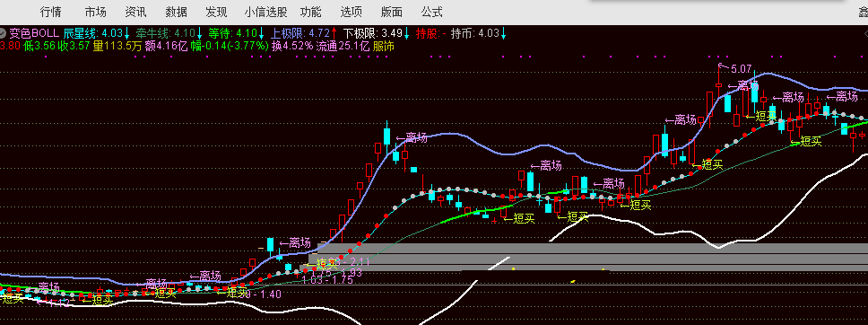
Task: Click the 量113.5万 volume figure
Action: [117, 46]
